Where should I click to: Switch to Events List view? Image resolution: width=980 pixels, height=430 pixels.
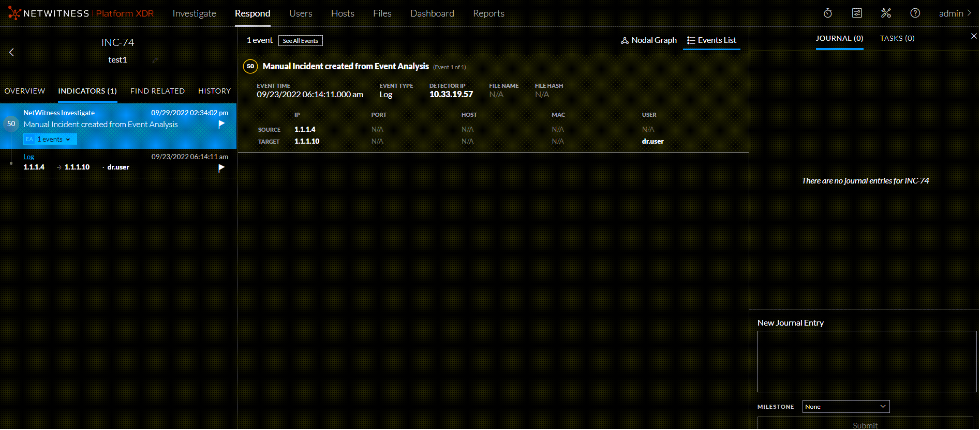point(711,40)
